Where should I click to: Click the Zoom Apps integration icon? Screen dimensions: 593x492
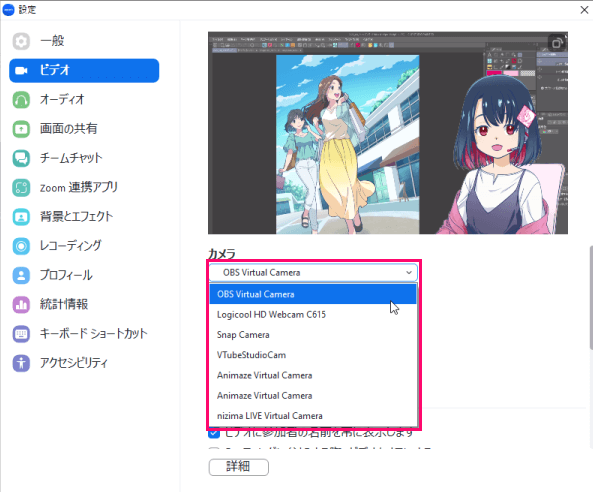point(21,188)
